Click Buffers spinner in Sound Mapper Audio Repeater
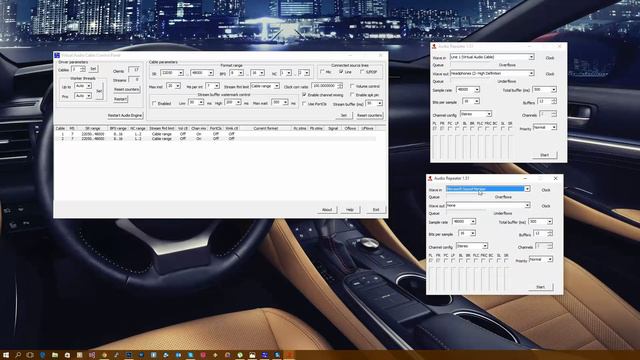The image size is (640, 360). 543,233
